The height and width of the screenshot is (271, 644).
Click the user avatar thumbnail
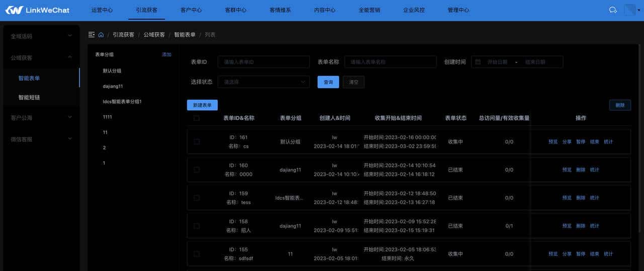pyautogui.click(x=629, y=10)
